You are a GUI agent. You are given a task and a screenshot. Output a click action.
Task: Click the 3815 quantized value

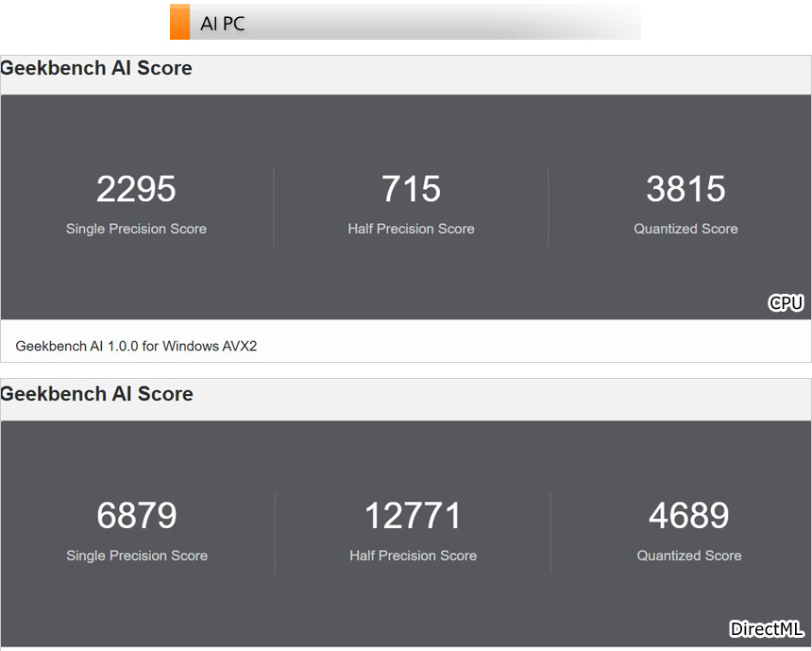tap(685, 189)
